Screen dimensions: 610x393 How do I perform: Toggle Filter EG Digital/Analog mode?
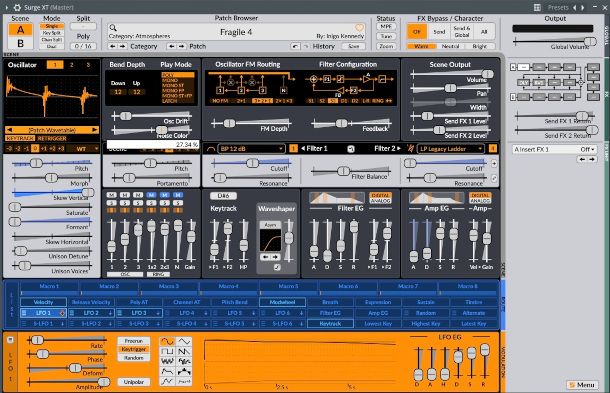[380, 198]
